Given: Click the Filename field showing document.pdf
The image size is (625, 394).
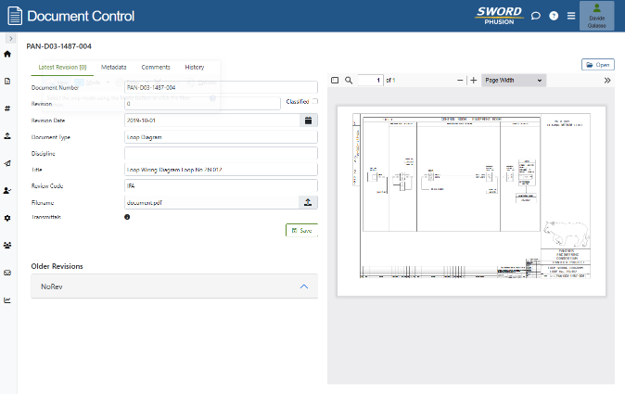Looking at the screenshot, I should pos(211,203).
